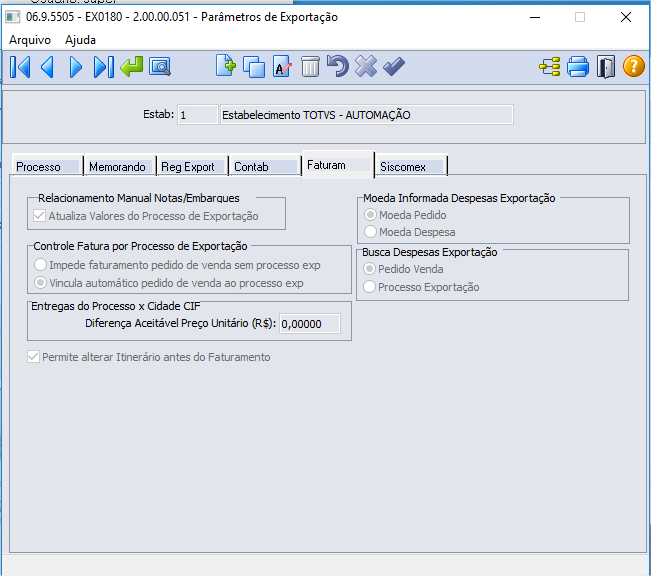651x576 pixels.
Task: Click the Estabelecimento TOTVS name field
Action: (x=367, y=115)
